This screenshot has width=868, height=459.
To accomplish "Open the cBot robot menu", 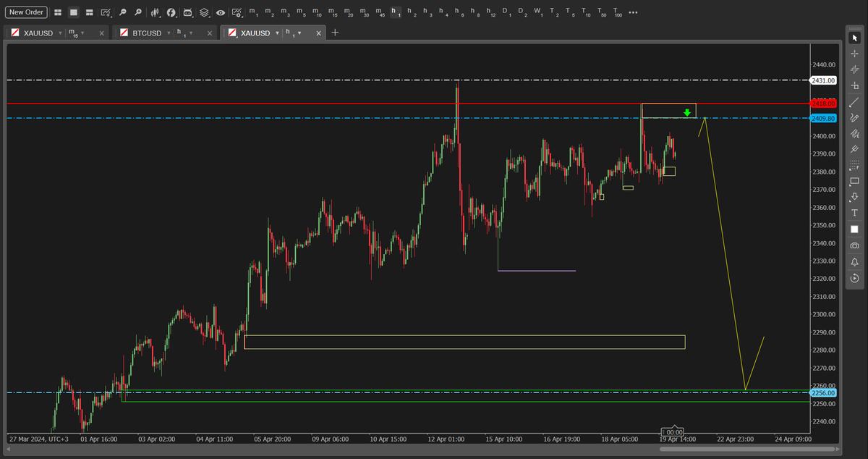I will (188, 12).
